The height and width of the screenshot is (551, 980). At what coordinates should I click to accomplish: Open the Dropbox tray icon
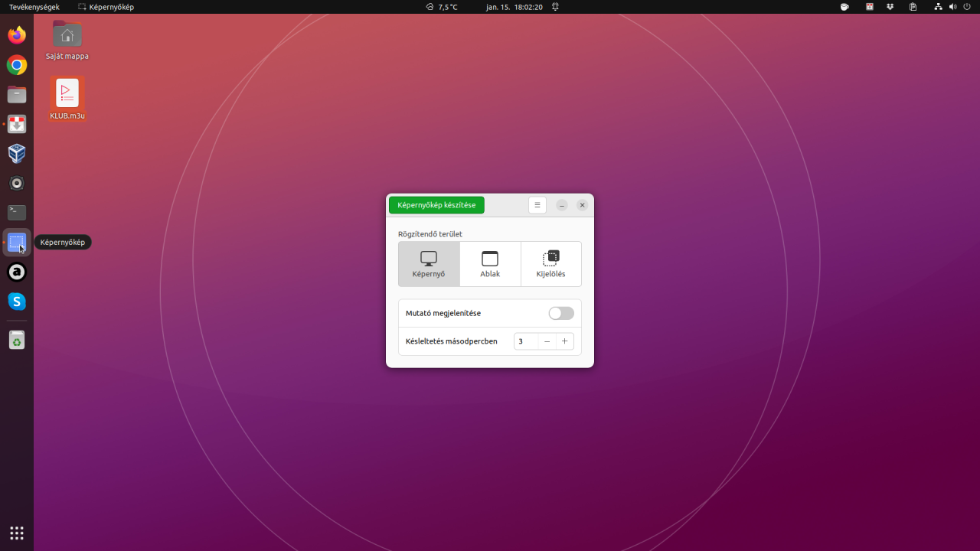(890, 7)
